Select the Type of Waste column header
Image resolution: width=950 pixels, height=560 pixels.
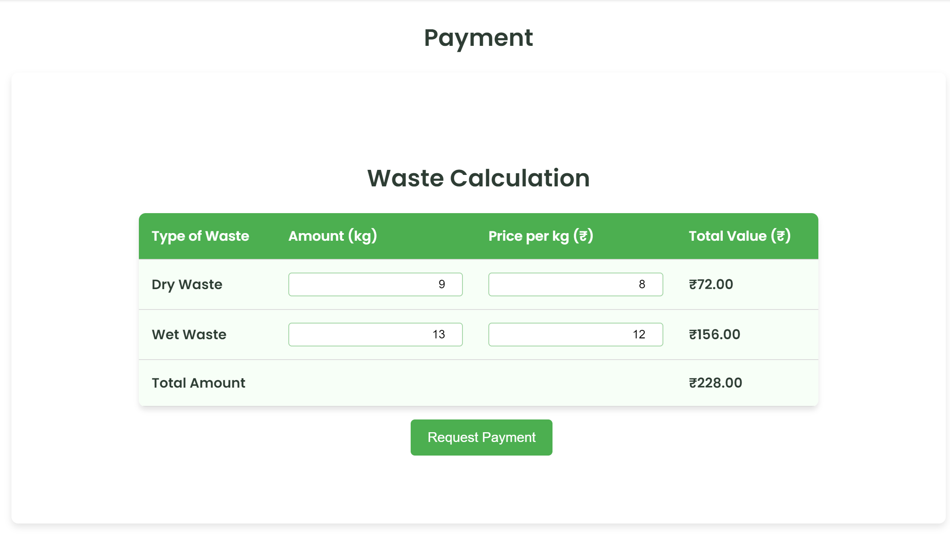click(x=200, y=236)
